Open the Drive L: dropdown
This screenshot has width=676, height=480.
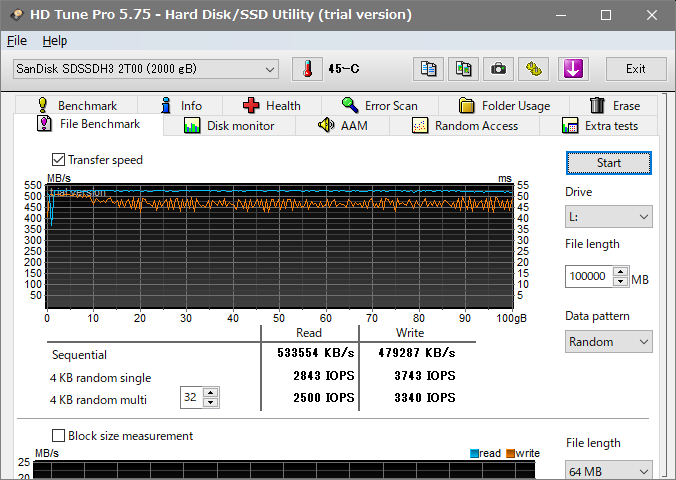click(x=609, y=216)
